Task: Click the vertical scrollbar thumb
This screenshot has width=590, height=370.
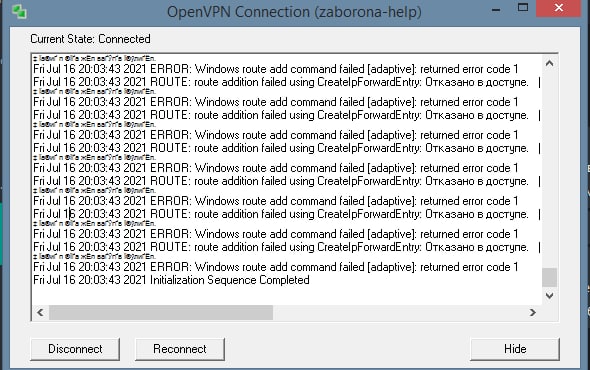Action: point(549,277)
